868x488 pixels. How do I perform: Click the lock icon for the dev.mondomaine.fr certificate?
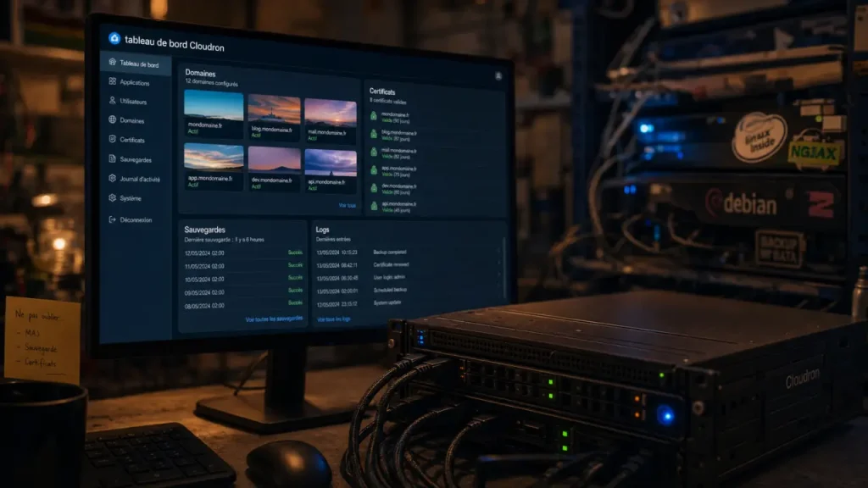[x=374, y=188]
